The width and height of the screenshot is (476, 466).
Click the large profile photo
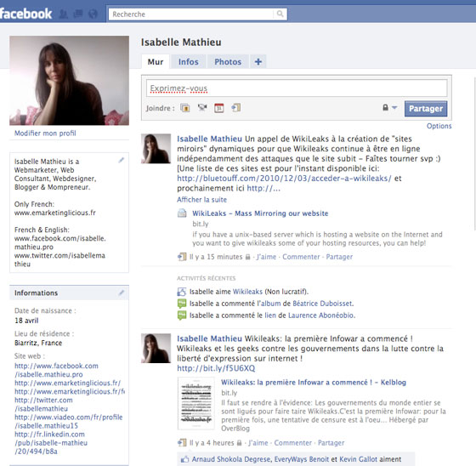click(69, 81)
